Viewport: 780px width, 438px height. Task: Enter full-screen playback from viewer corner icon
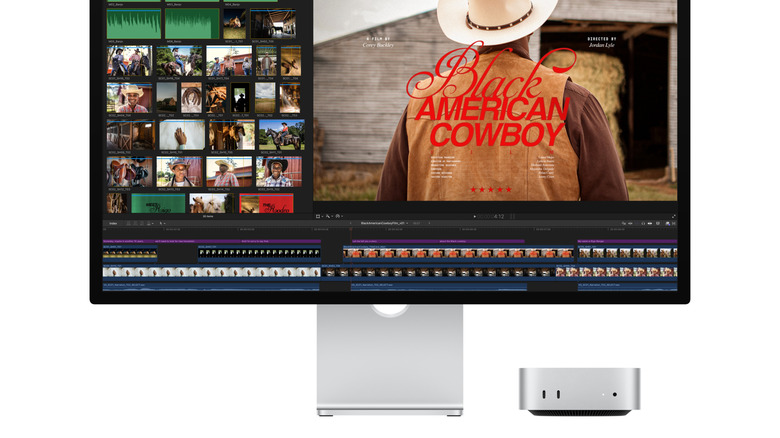[674, 217]
